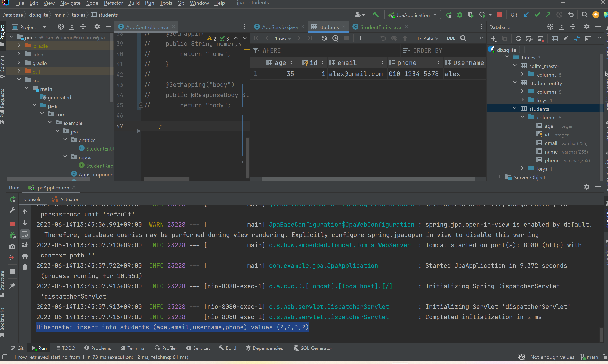Screen dimensions: 608x364
Task: Clear the console with the trash icon
Action: pos(25,267)
